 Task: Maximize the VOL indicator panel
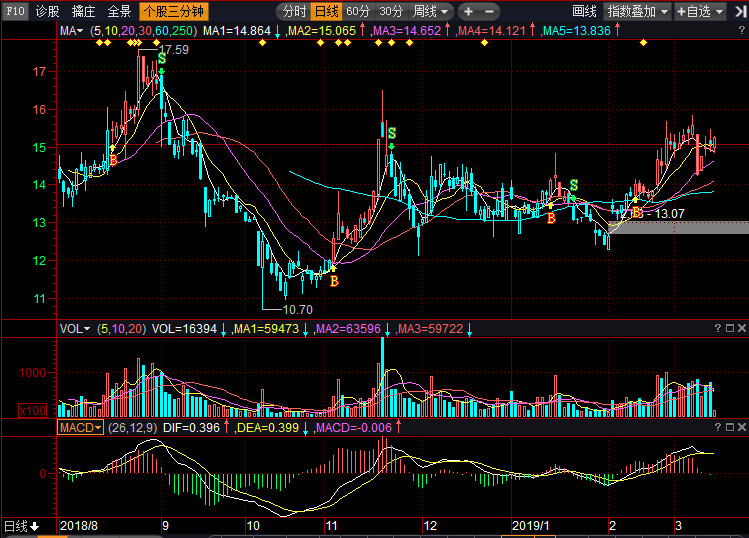pos(729,328)
